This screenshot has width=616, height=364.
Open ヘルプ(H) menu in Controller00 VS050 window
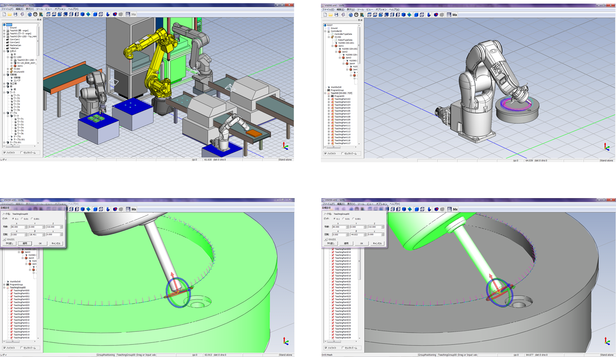pos(394,10)
